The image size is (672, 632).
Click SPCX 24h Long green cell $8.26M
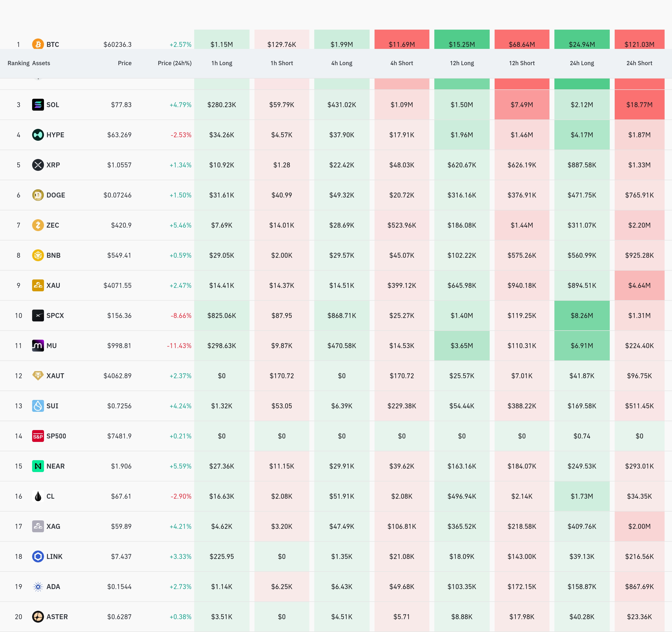[x=582, y=316]
